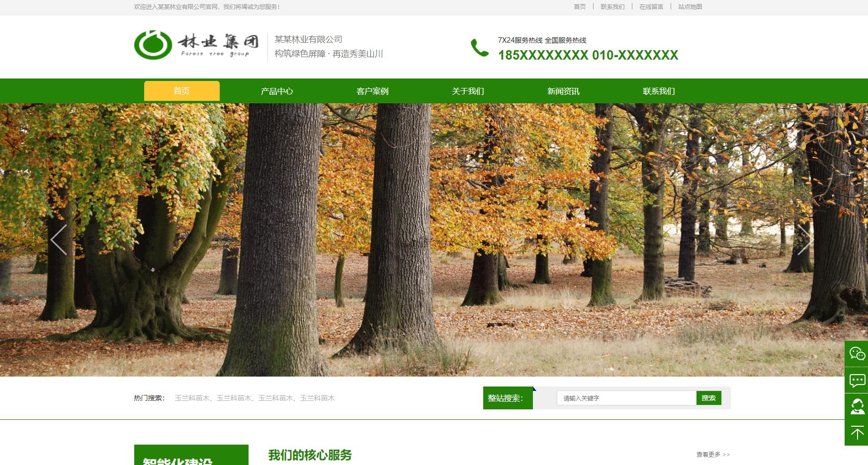Select the 首页 navigation tab

tap(181, 90)
